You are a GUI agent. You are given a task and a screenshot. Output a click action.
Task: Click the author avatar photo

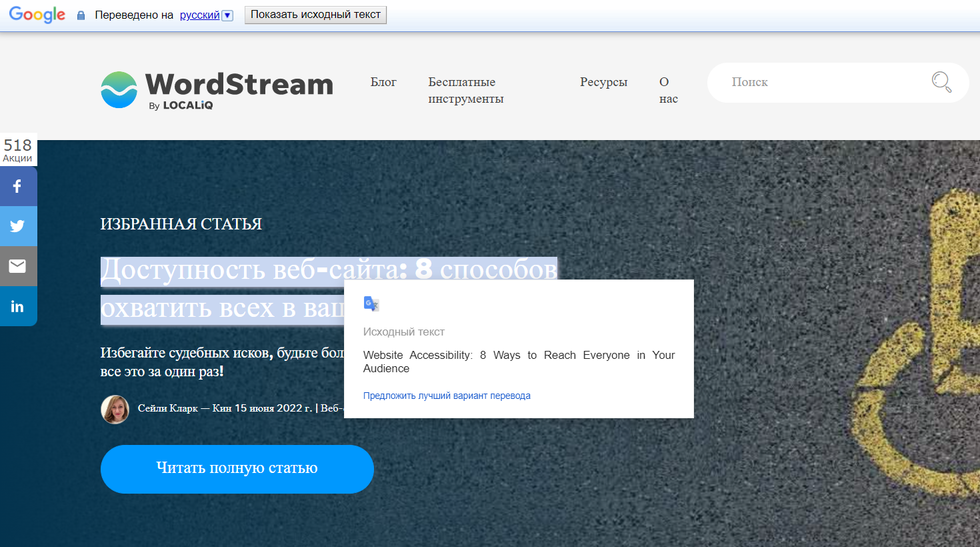click(115, 409)
